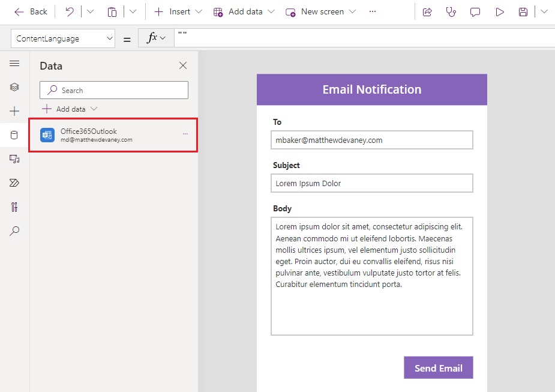Save the app

[x=523, y=11]
